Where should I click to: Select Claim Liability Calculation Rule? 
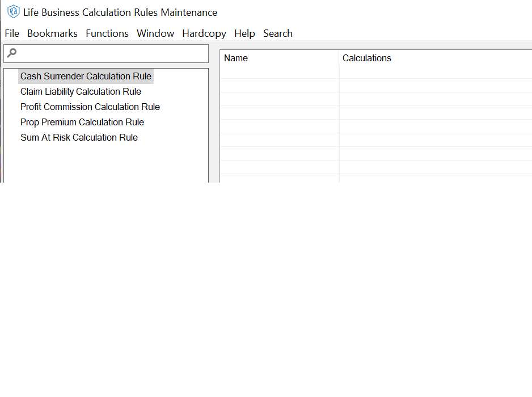coord(81,91)
